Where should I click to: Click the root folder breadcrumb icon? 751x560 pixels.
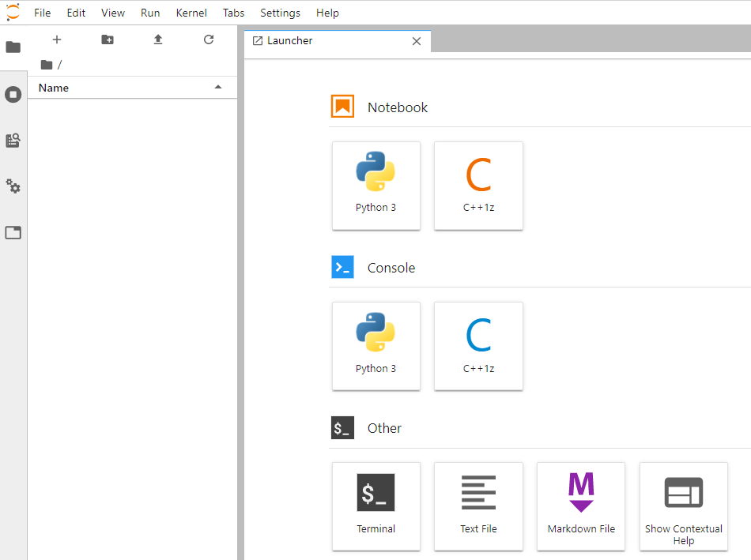pos(47,65)
